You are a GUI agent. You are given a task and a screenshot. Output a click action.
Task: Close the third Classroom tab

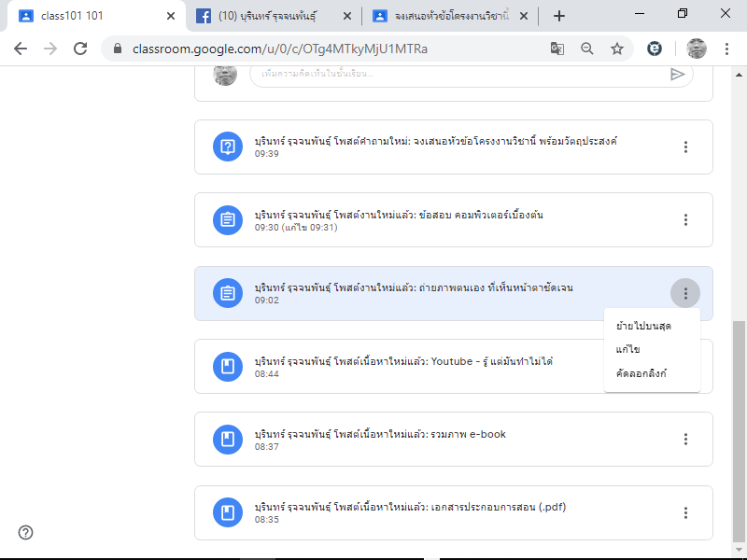click(x=524, y=16)
